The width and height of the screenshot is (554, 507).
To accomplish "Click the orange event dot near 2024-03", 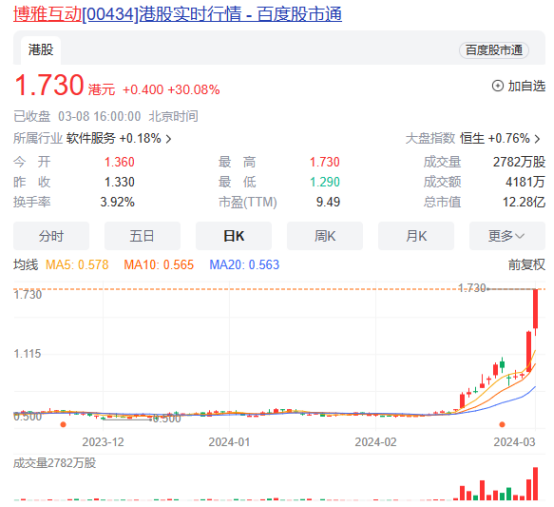I will point(502,424).
